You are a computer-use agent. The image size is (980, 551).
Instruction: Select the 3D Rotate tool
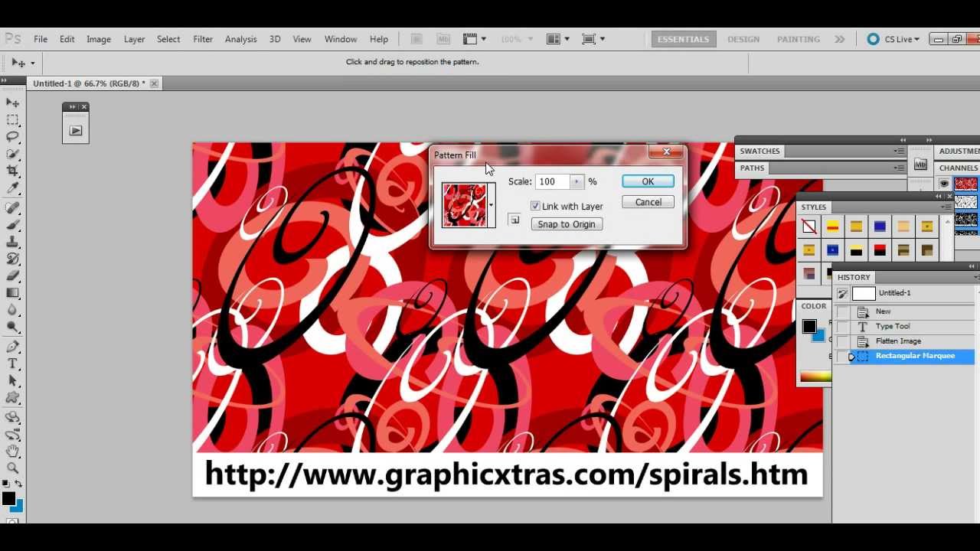pos(12,417)
